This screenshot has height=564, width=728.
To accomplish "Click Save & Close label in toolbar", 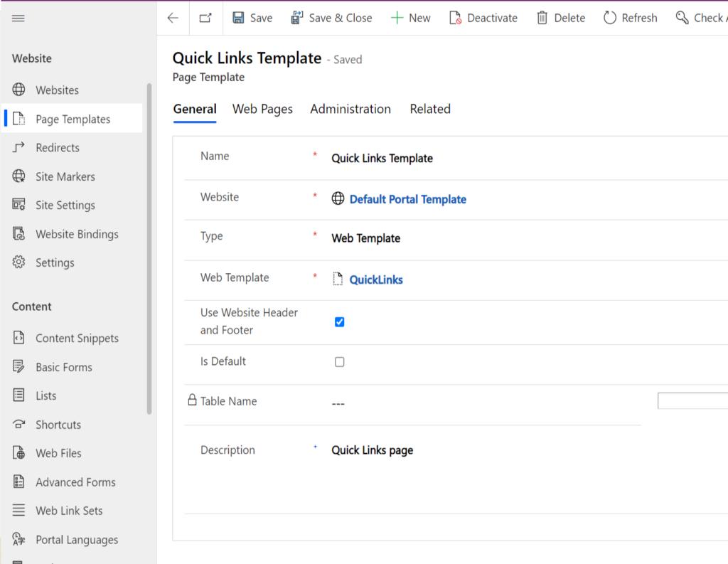I will pos(341,18).
